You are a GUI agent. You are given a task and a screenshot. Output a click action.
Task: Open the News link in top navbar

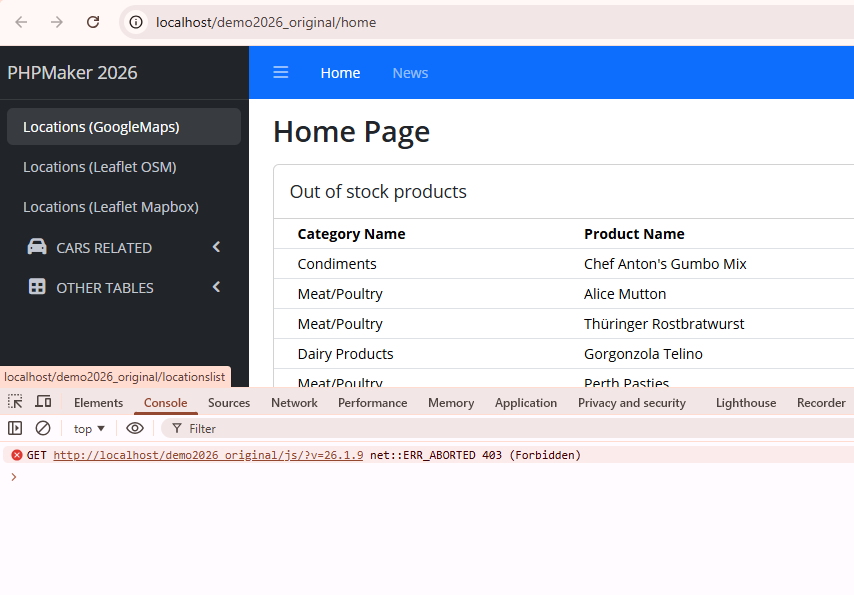tap(410, 72)
